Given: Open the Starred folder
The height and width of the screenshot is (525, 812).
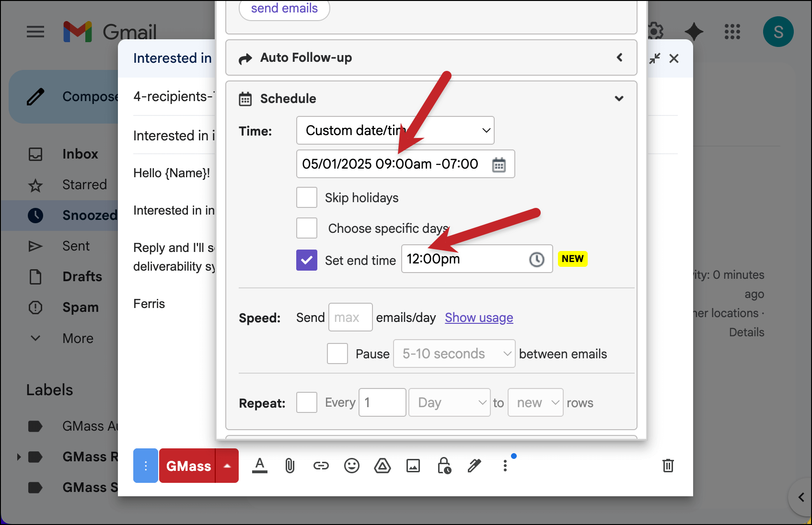Looking at the screenshot, I should tap(84, 184).
